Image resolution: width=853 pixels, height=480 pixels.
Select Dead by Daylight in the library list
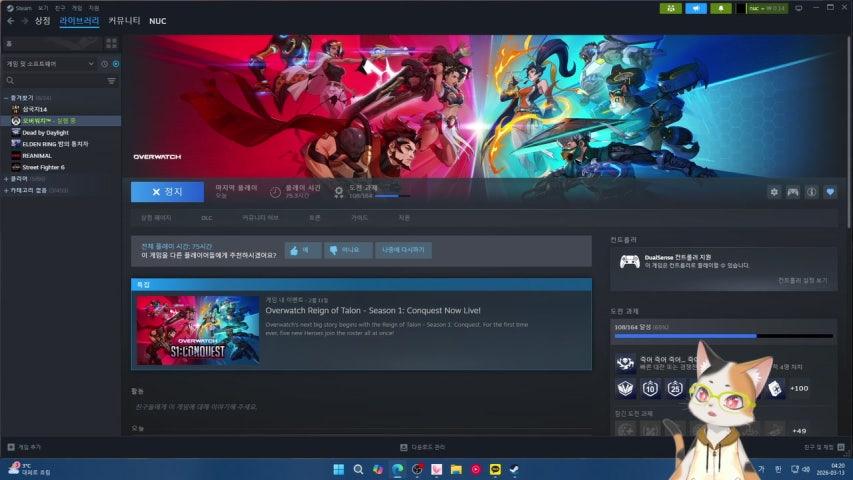[45, 132]
